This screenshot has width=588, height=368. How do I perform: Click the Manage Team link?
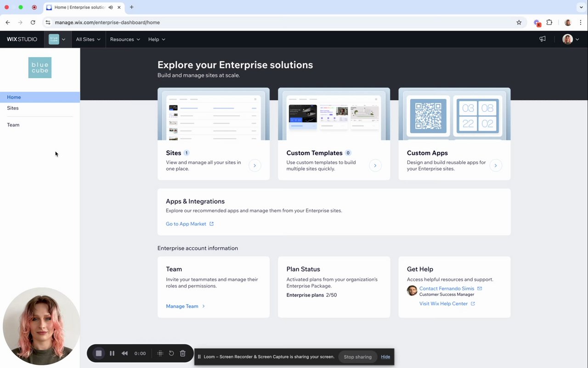pyautogui.click(x=185, y=306)
